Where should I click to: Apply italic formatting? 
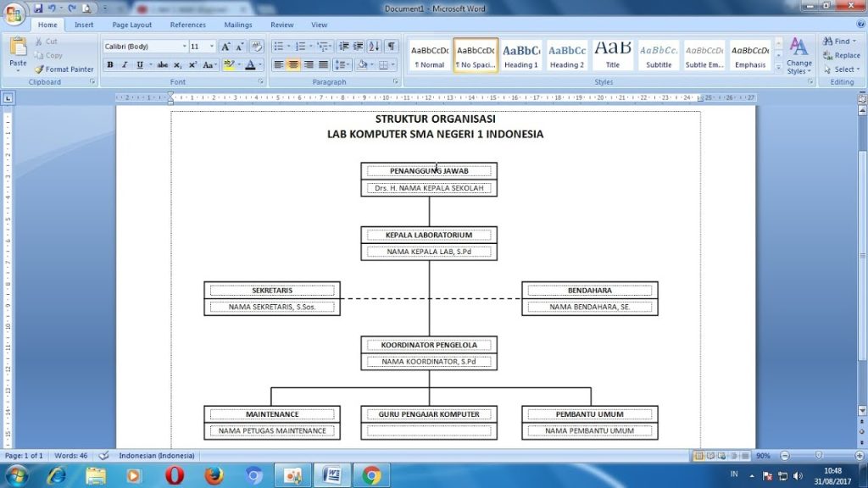point(125,64)
